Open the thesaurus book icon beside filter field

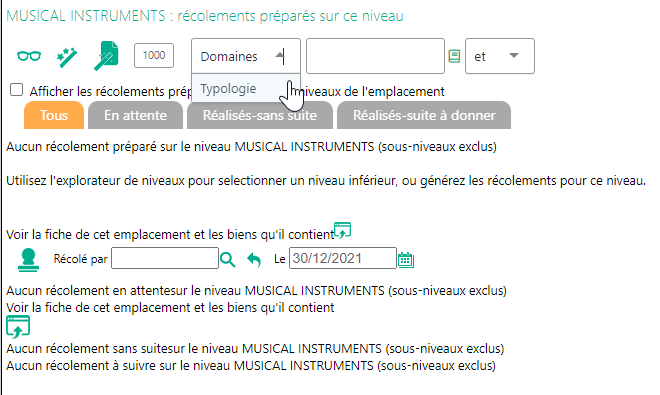(454, 56)
